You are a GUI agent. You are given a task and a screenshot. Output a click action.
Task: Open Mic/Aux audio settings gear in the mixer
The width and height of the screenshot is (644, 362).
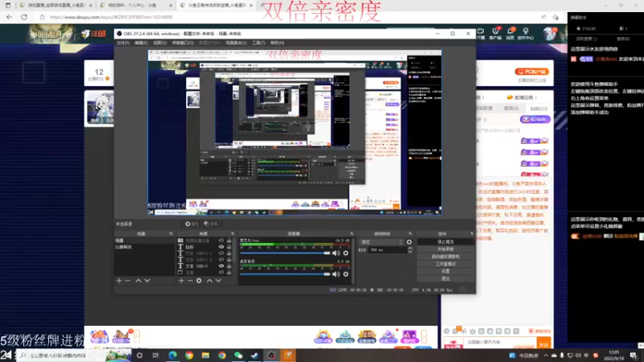[x=346, y=253]
